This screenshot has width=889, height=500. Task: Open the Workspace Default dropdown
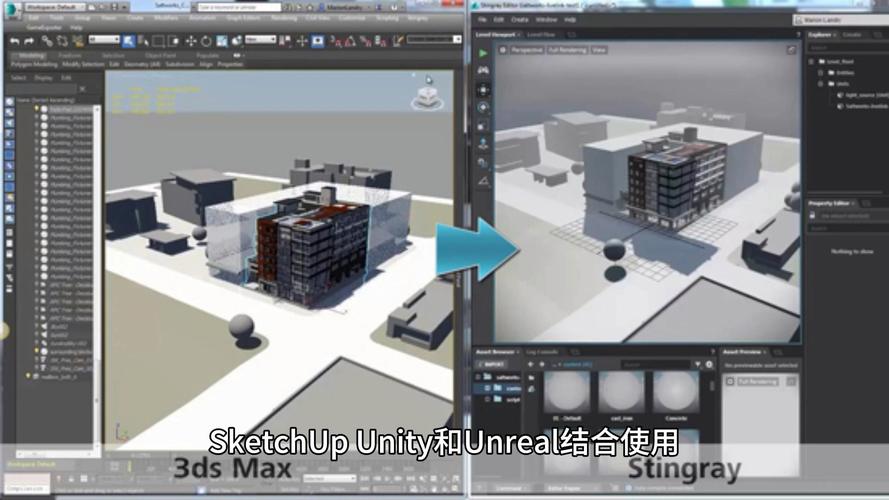[x=55, y=7]
